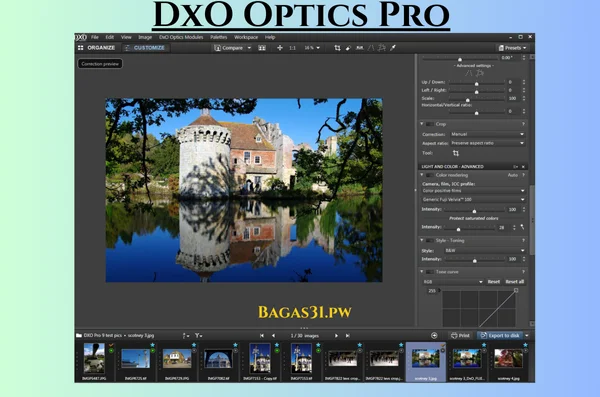Go to next image in filmstrip

[x=336, y=336]
